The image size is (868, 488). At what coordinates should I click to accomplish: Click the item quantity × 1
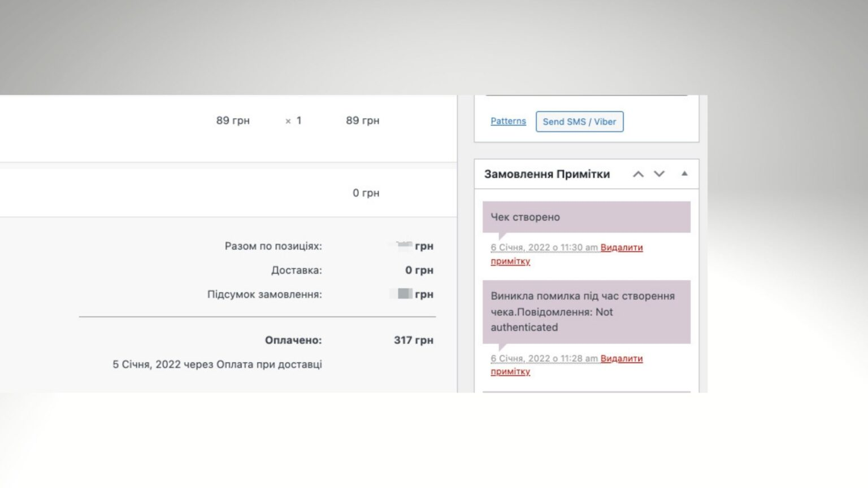pyautogui.click(x=293, y=120)
